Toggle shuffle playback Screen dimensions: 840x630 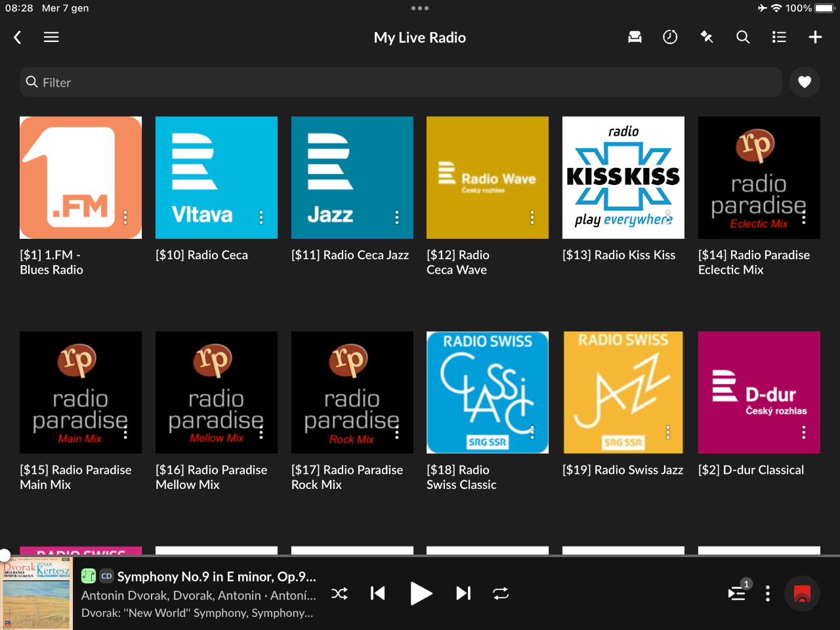(x=339, y=594)
